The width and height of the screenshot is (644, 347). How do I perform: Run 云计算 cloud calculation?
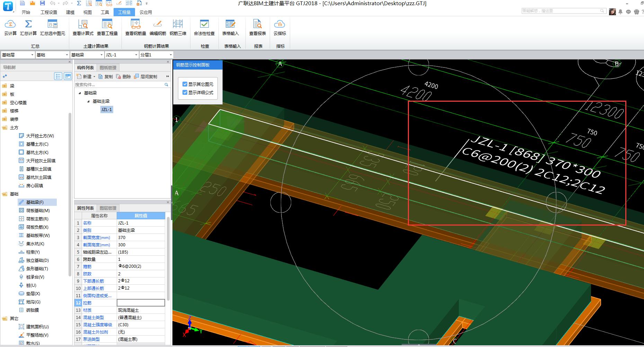click(10, 28)
